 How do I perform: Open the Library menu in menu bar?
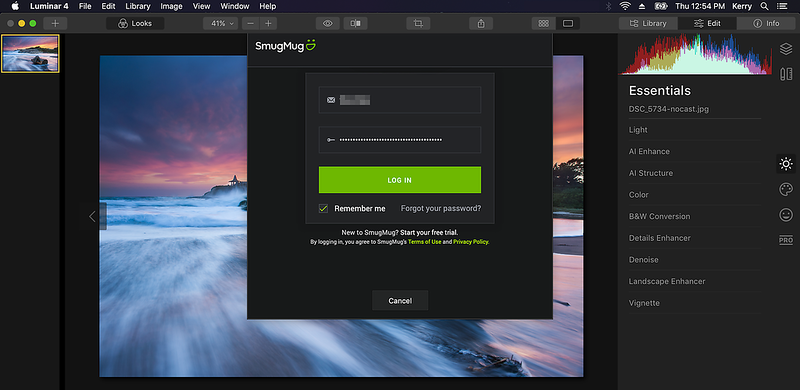pyautogui.click(x=138, y=6)
